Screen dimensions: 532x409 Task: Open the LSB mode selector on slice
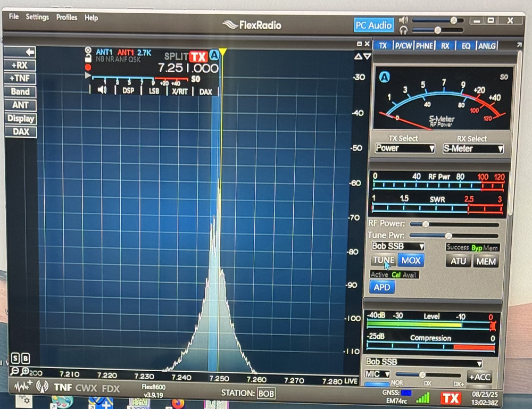[154, 91]
